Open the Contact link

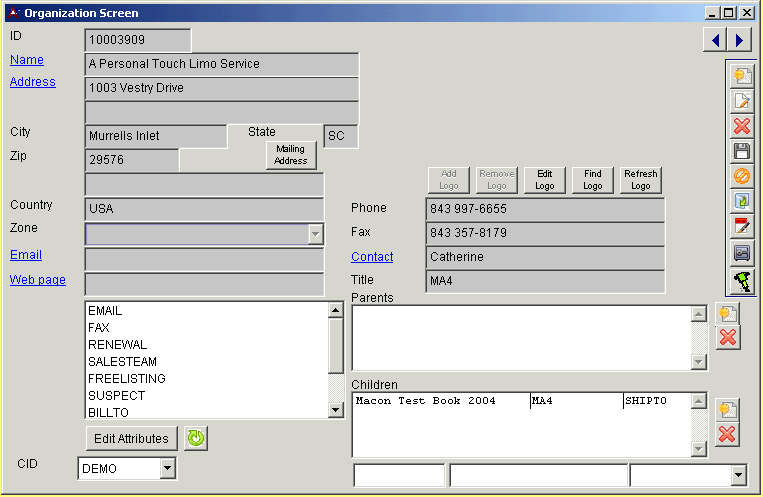[372, 257]
